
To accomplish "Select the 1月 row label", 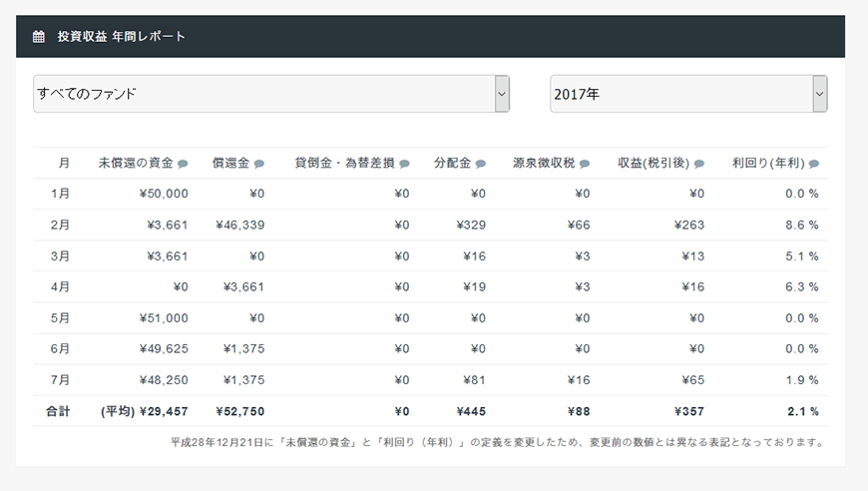I will [x=60, y=194].
